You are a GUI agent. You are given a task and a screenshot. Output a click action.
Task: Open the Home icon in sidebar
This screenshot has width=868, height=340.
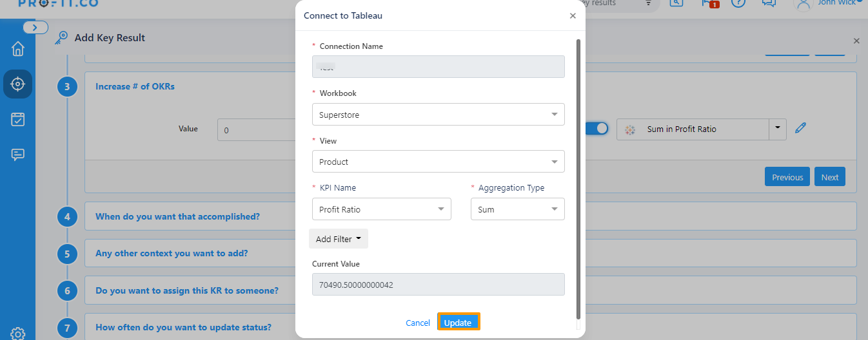click(x=17, y=49)
